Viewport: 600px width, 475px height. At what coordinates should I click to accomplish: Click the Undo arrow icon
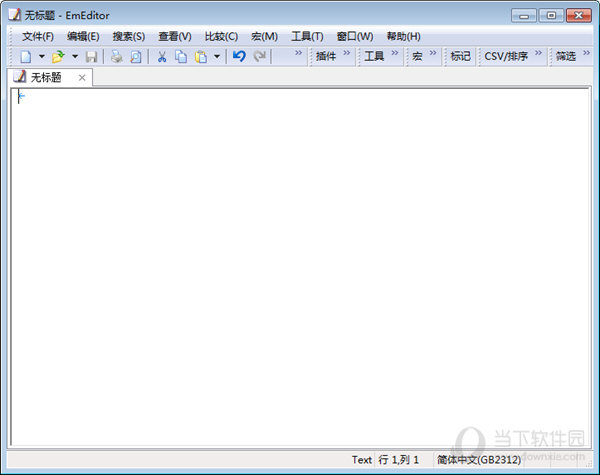tap(240, 56)
